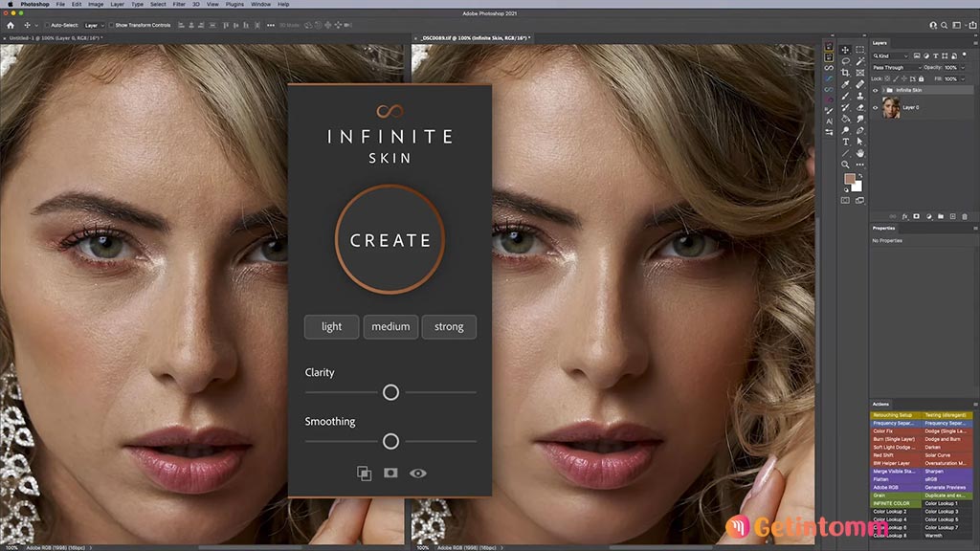Switch to _DSC0089.tif document tab
The height and width of the screenshot is (551, 980).
(x=475, y=38)
